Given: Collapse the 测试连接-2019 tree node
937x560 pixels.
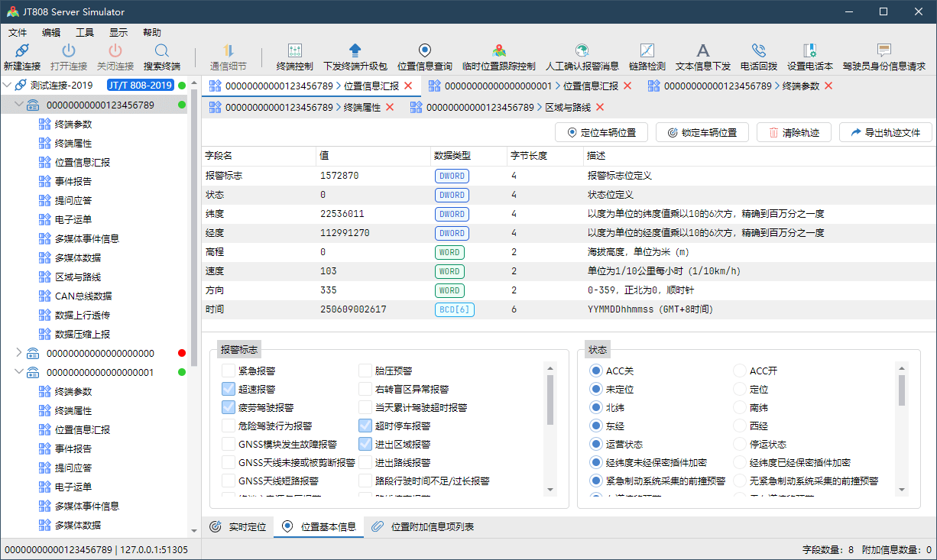Looking at the screenshot, I should 7,85.
